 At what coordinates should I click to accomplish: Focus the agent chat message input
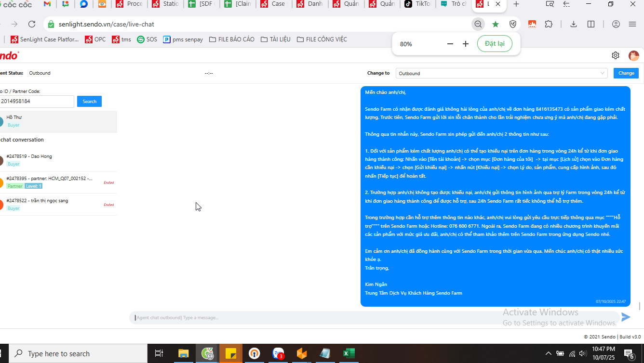tap(374, 318)
